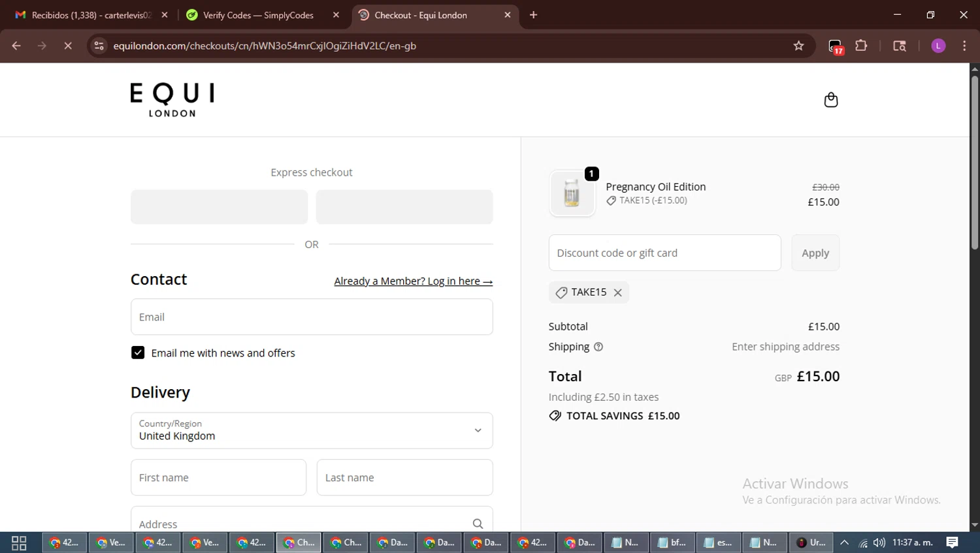
Task: Click the browser address bar URL
Action: pyautogui.click(x=265, y=46)
